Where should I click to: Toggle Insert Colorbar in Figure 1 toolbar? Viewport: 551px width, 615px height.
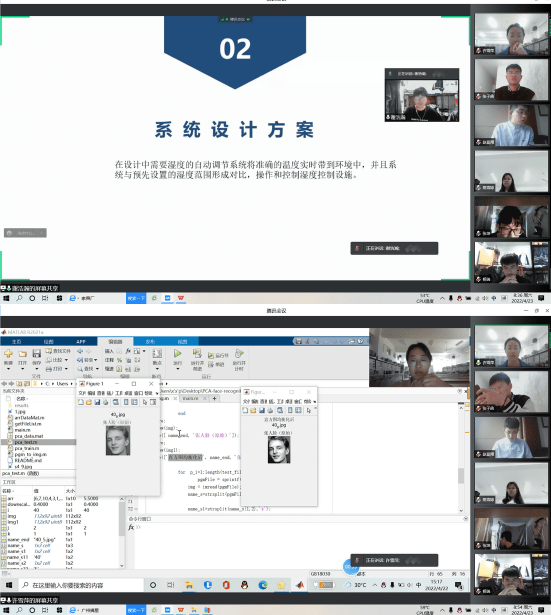126,402
